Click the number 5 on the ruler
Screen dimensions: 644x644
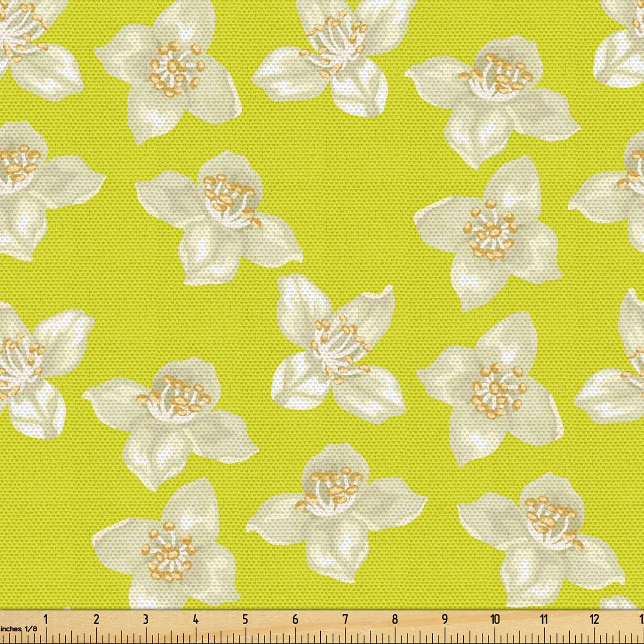245,619
